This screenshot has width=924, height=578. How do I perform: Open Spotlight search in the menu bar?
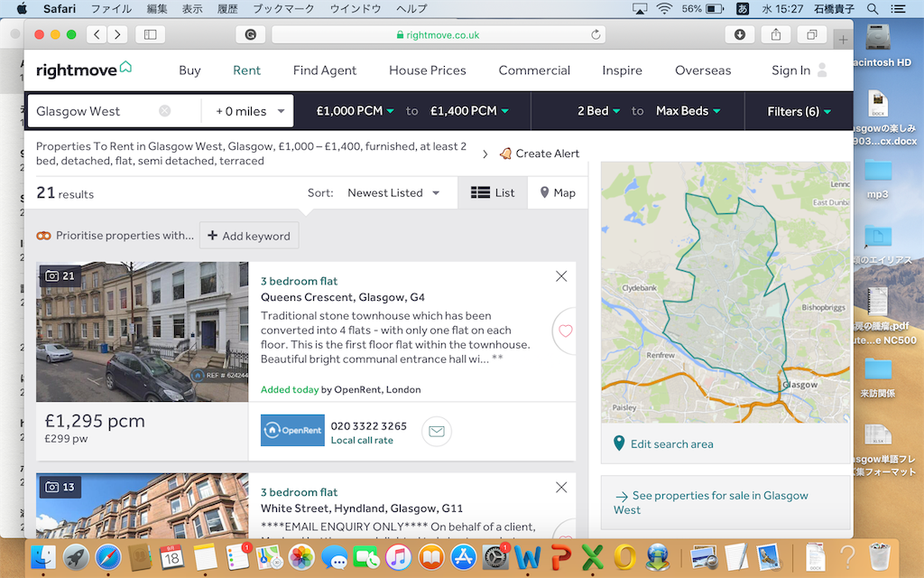(x=873, y=9)
